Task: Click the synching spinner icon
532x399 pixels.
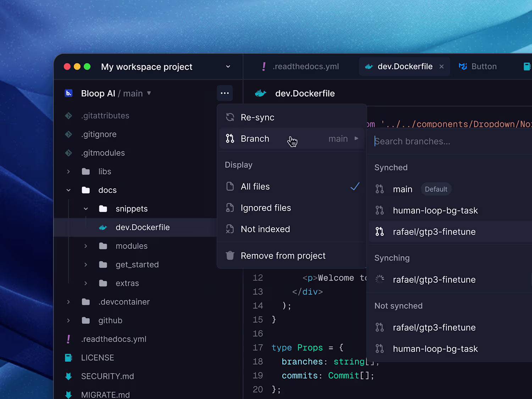Action: click(x=380, y=279)
